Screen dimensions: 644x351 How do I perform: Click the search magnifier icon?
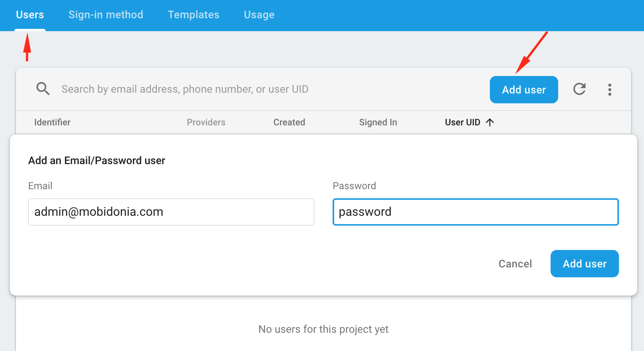(43, 89)
